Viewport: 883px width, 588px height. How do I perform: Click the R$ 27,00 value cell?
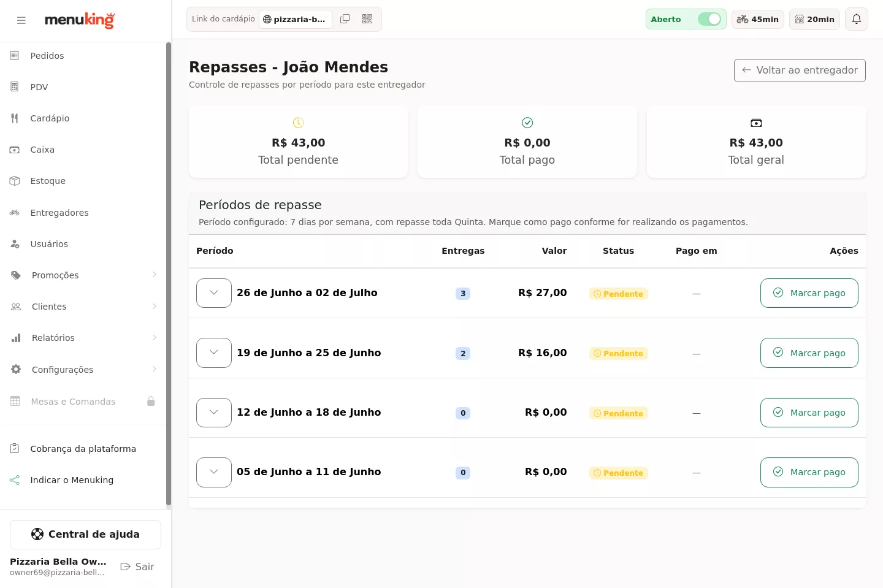point(542,293)
